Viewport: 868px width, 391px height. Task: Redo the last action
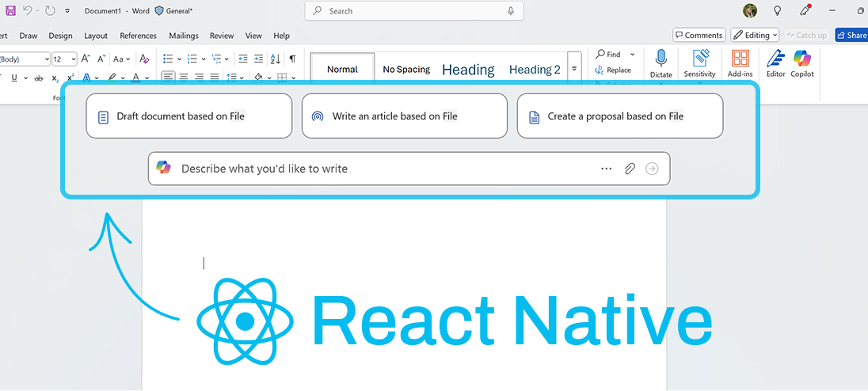(50, 10)
